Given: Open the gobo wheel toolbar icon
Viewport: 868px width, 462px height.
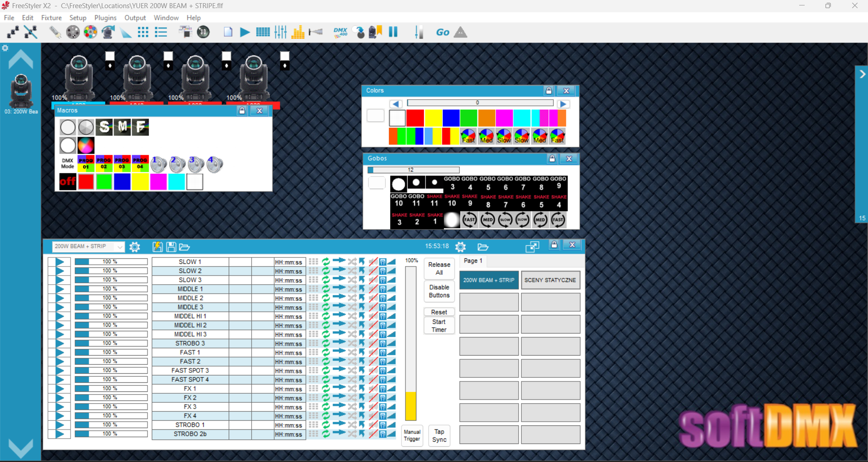Looking at the screenshot, I should (72, 32).
